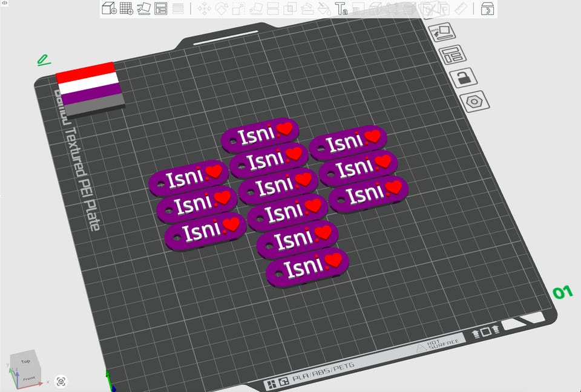Open the Assembly View icon
Screen dimensions: 581x392
pyautogui.click(x=488, y=8)
